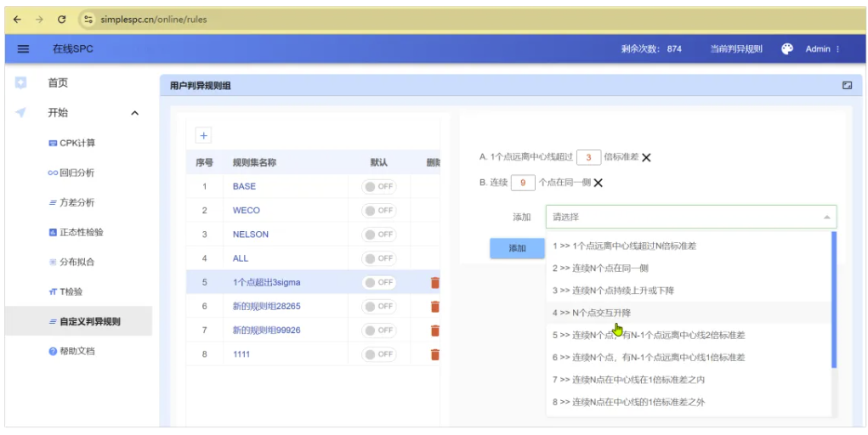Remove rule A with its X icon

(x=646, y=157)
